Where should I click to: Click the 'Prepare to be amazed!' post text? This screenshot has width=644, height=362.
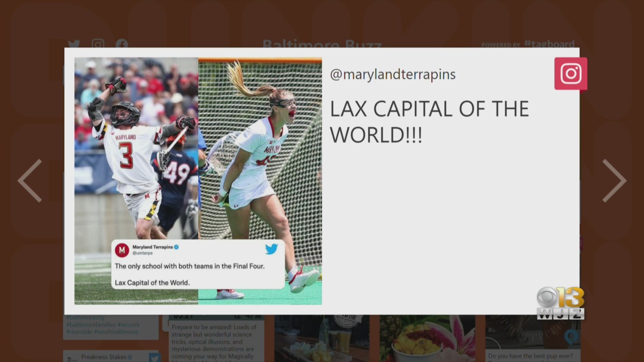pos(214,341)
